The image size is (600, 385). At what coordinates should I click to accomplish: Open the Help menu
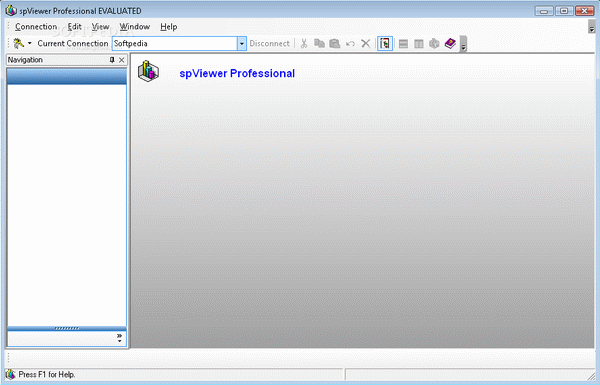[x=168, y=27]
